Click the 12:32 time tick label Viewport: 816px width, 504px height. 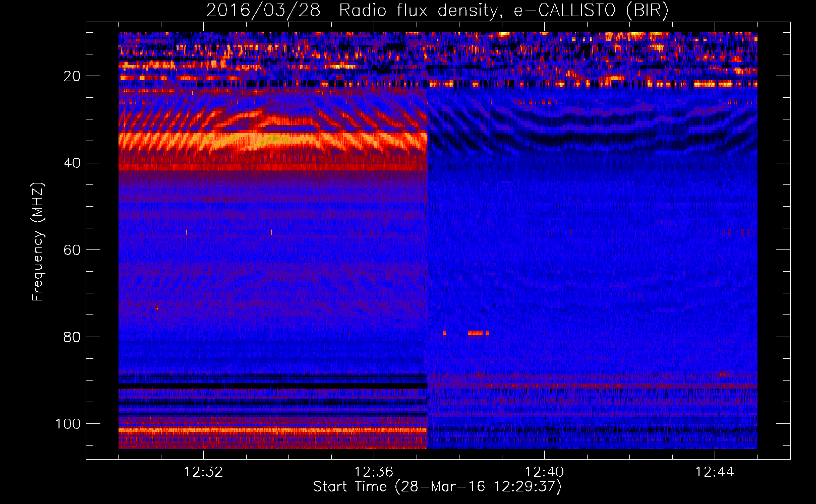203,472
